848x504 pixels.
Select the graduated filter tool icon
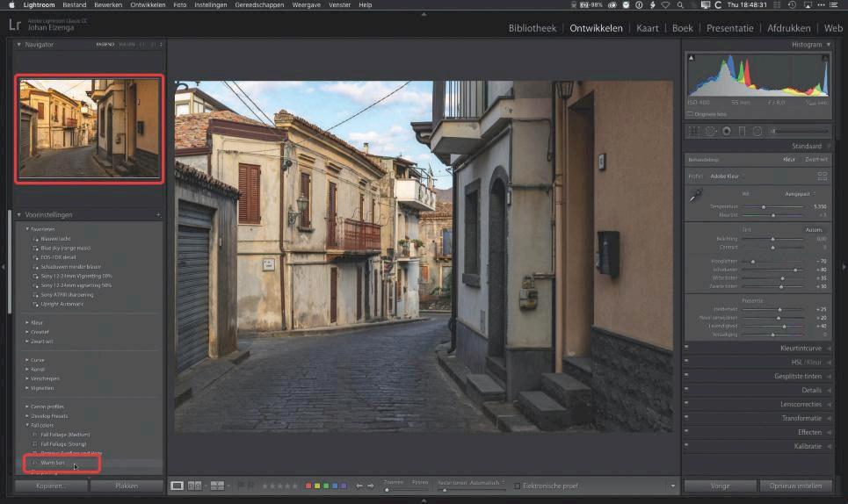coord(742,131)
